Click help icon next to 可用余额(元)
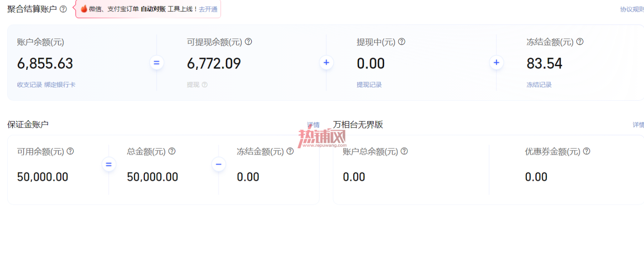 70,151
